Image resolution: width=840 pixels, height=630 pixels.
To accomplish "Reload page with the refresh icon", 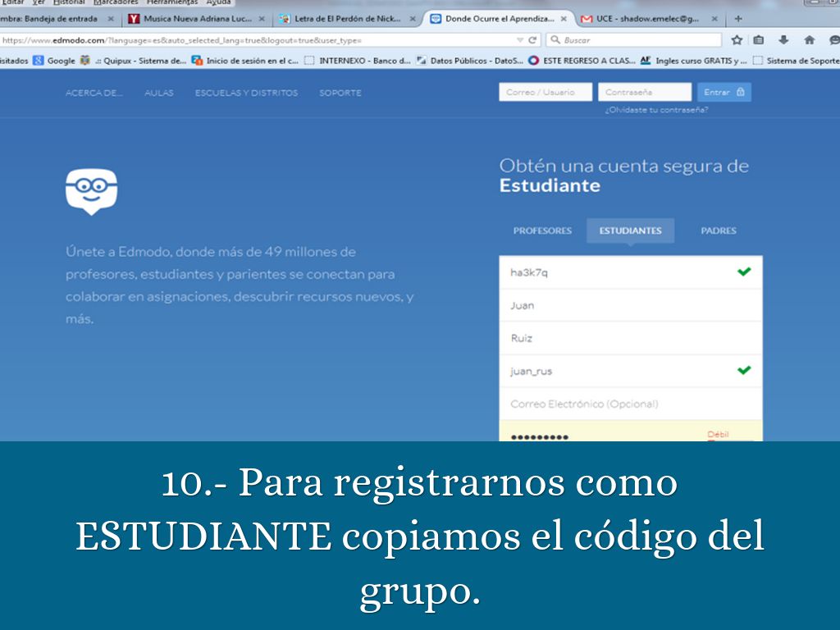I will (533, 39).
